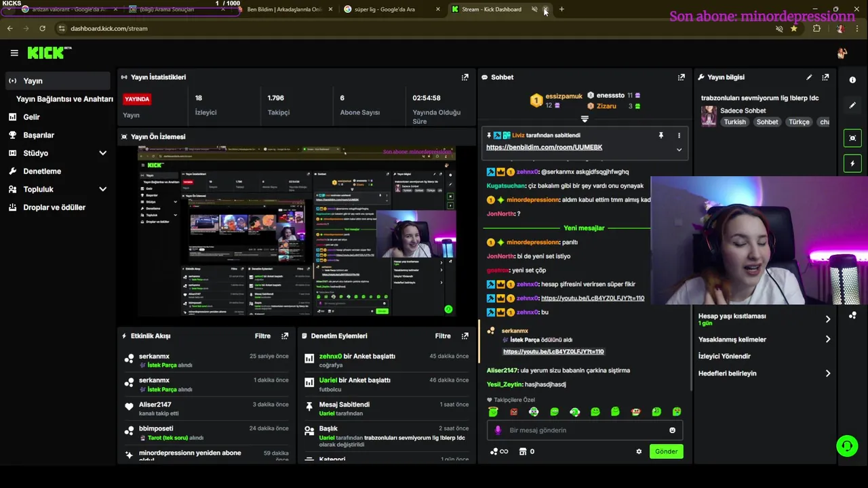The image size is (868, 488).
Task: Open Hesap yaşı kısıtlaması settings arrow
Action: (x=827, y=319)
